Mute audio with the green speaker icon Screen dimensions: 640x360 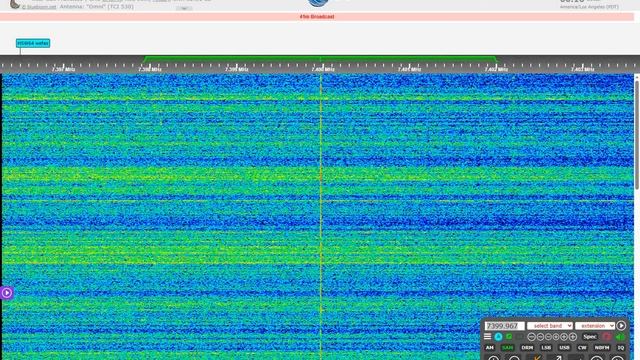coord(620,337)
